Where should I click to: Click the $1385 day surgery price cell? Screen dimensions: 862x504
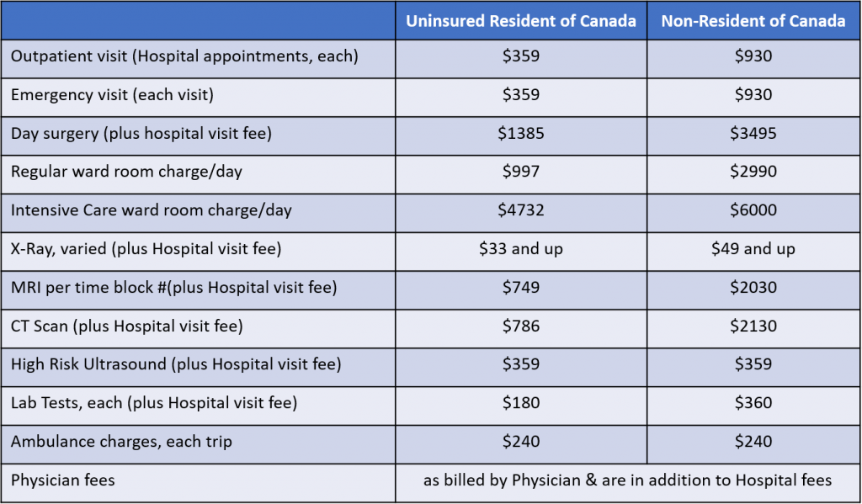coord(521,133)
